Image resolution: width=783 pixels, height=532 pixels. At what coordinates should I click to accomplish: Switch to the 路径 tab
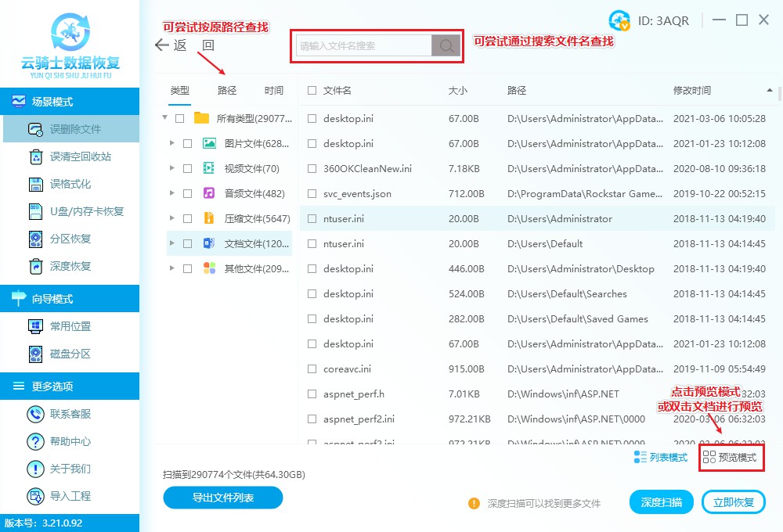(x=227, y=90)
